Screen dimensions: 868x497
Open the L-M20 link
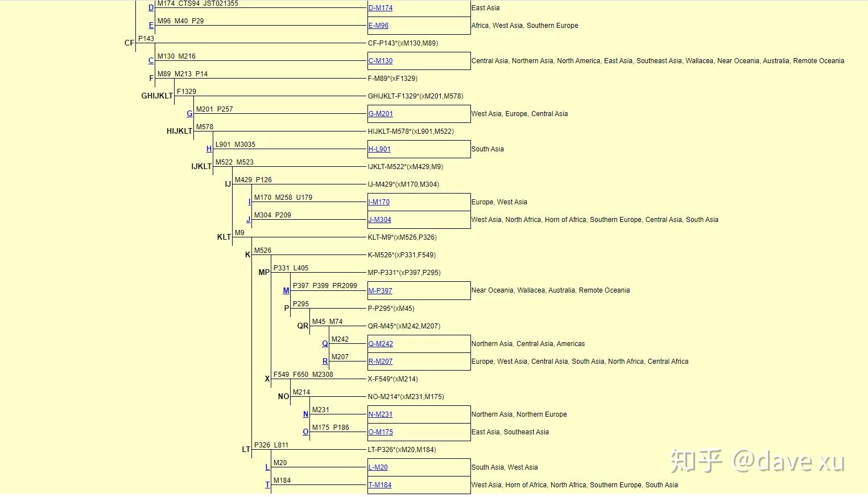coord(378,467)
